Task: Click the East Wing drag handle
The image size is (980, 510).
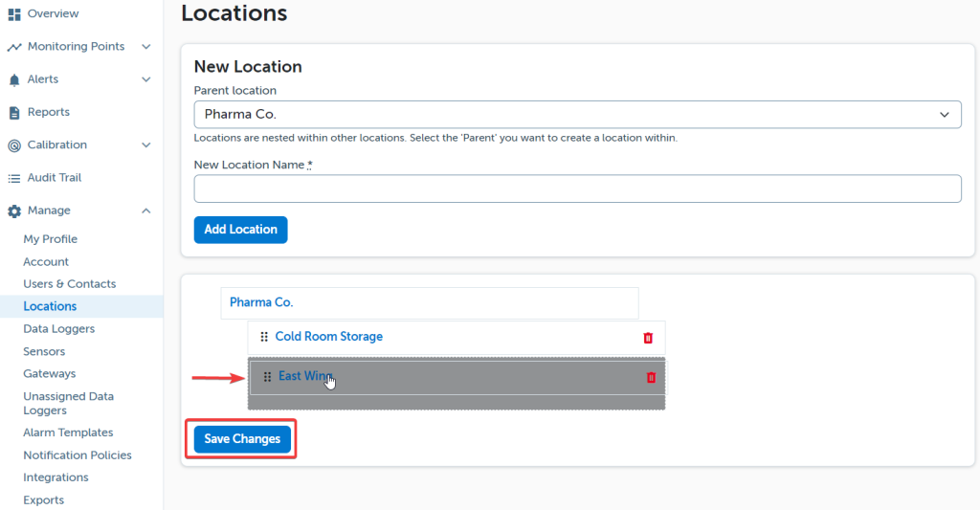Action: (x=267, y=378)
